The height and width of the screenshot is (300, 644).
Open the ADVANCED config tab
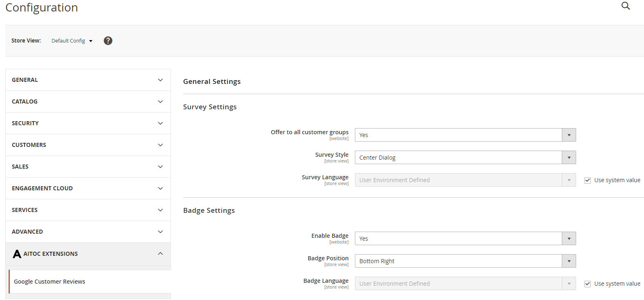pyautogui.click(x=88, y=232)
